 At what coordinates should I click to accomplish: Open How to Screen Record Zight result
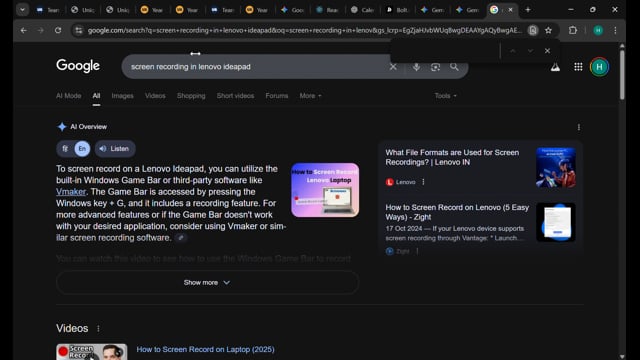pyautogui.click(x=457, y=212)
